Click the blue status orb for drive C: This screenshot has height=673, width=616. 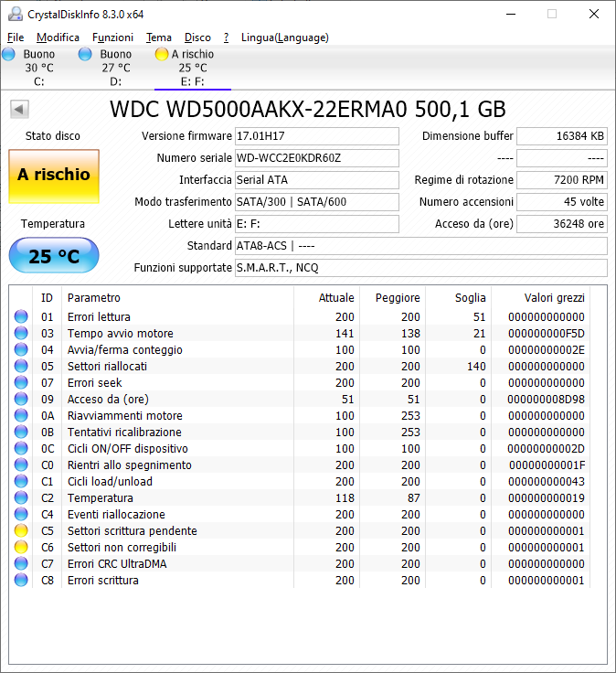[8, 54]
